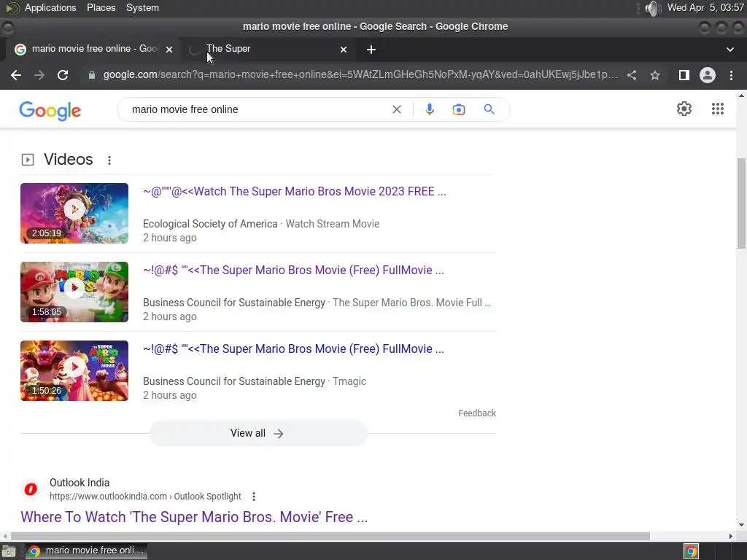Click the date and time clock
The height and width of the screenshot is (560, 747).
click(705, 7)
